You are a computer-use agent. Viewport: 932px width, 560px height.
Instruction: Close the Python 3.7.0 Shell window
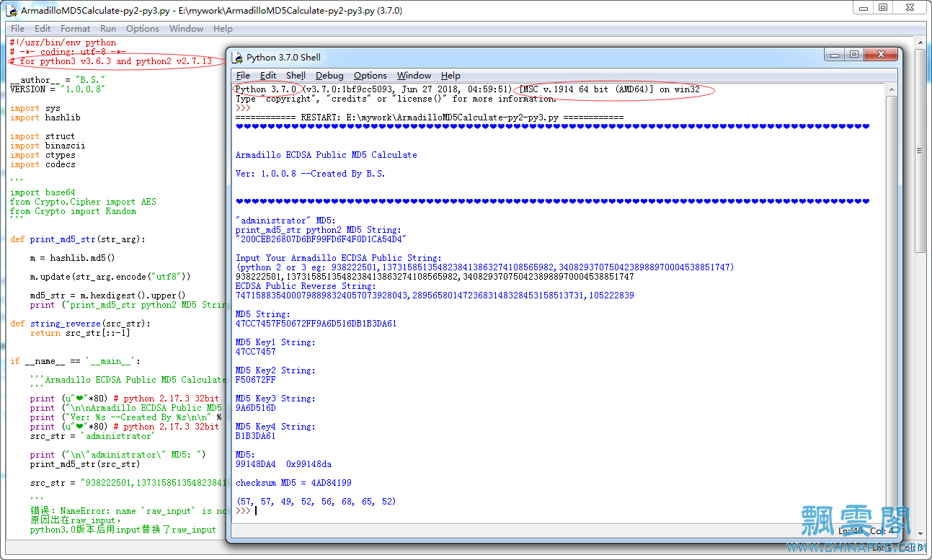point(881,55)
